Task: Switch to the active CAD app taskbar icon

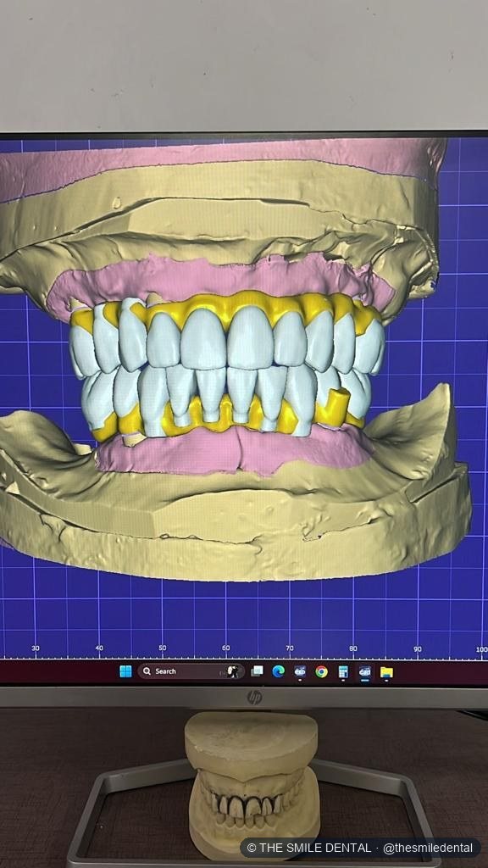Action: point(364,671)
